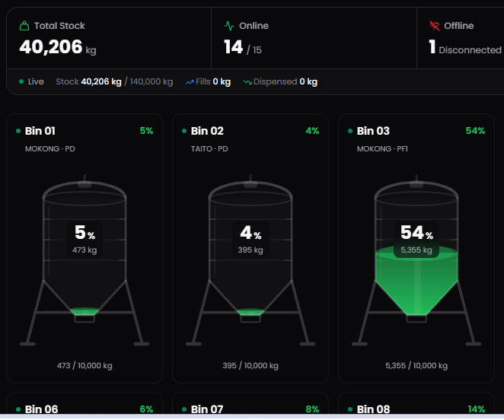
Task: Open the Bin 06 card title
Action: pos(41,409)
